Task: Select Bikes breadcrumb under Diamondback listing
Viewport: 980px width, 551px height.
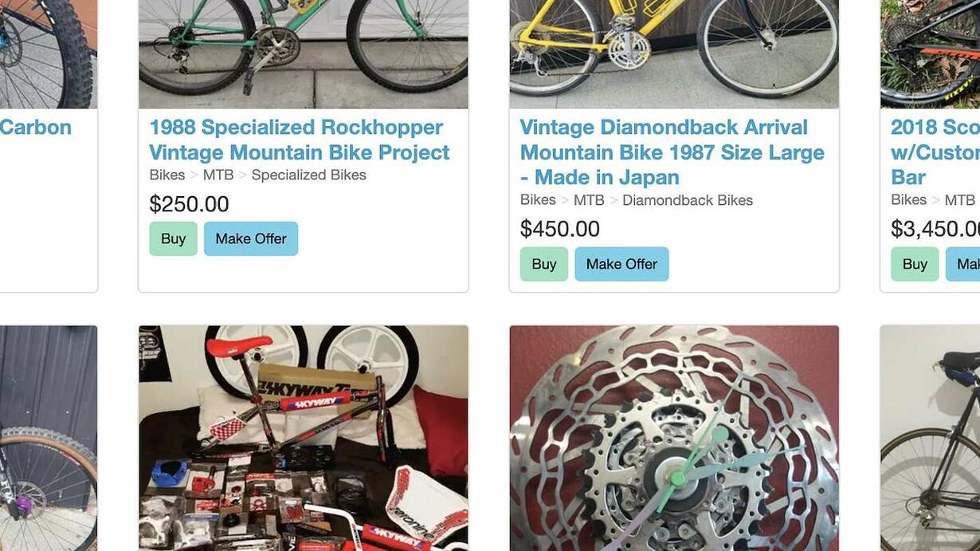Action: tap(538, 200)
